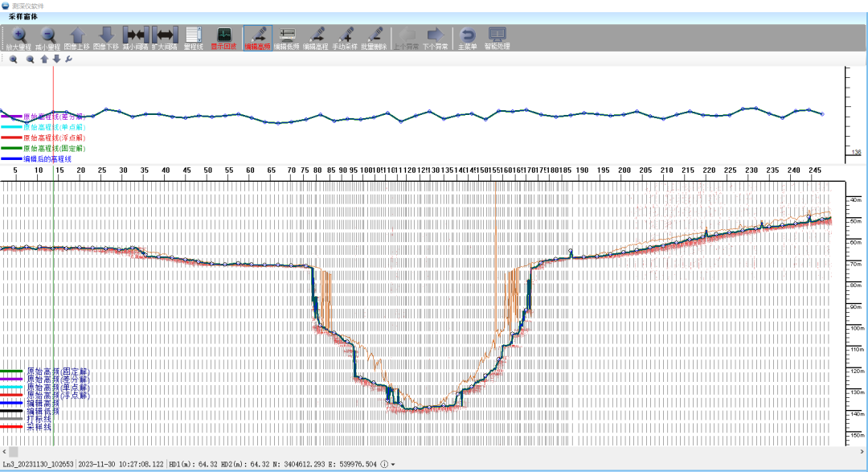The width and height of the screenshot is (868, 472).
Task: Click the info icon in status bar
Action: pyautogui.click(x=384, y=464)
